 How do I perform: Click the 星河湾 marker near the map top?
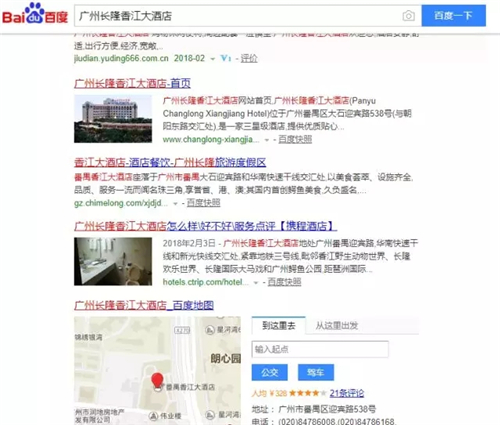click(210, 330)
